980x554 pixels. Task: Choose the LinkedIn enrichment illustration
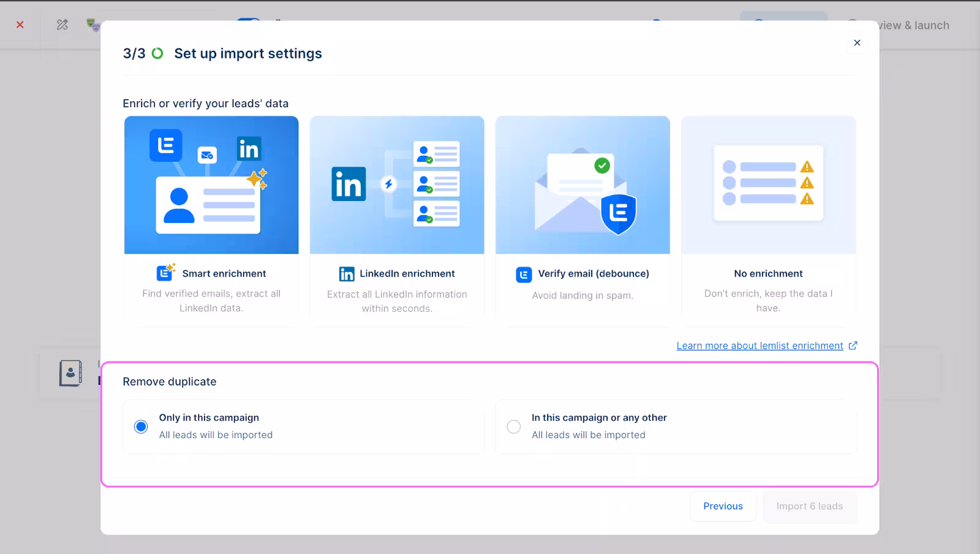tap(397, 185)
